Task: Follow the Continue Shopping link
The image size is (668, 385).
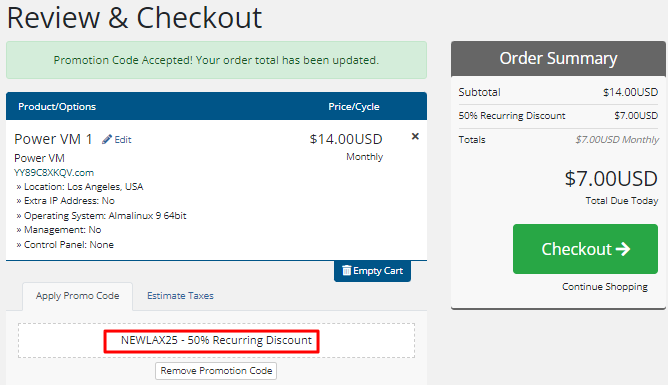Action: [x=605, y=287]
